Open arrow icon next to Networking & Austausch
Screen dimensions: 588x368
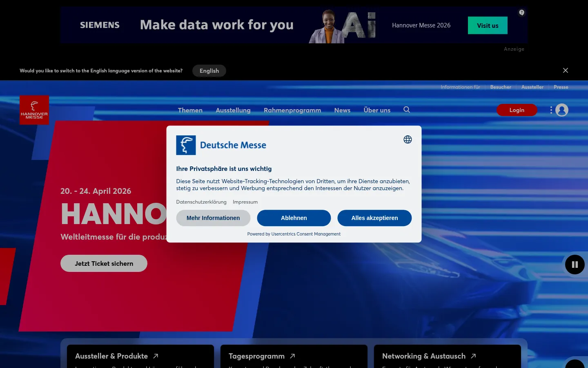pyautogui.click(x=473, y=356)
